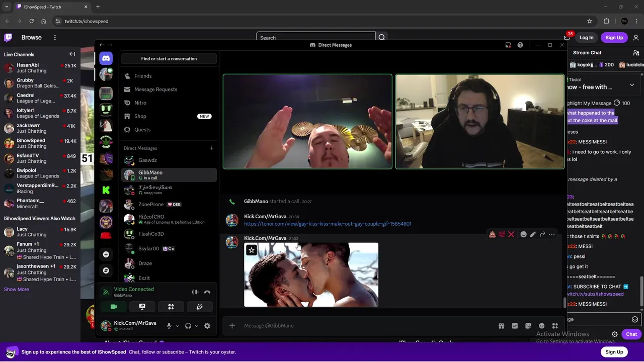Send a gift via gift icon
Screen dimensions: 644x362
coord(501,326)
